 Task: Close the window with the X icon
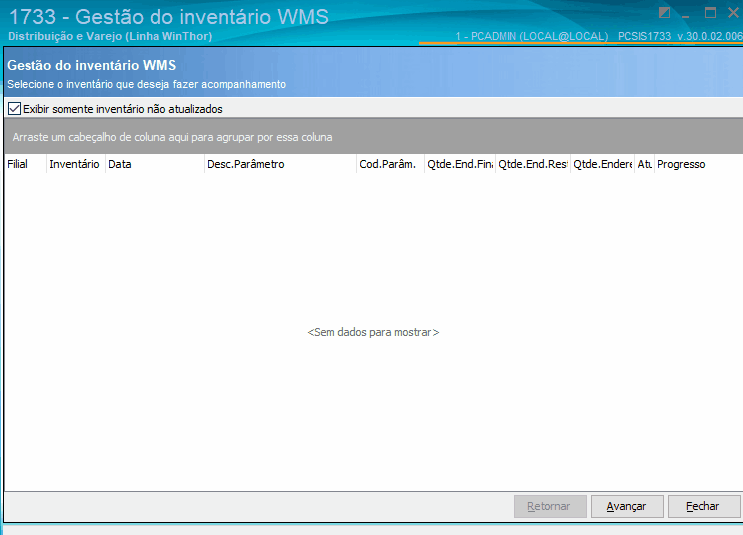click(x=732, y=13)
